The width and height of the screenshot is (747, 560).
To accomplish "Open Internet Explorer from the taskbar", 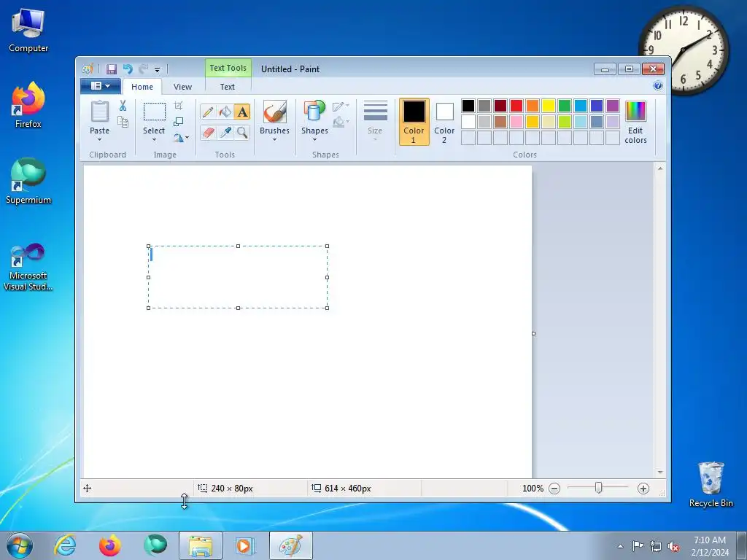I will (65, 545).
